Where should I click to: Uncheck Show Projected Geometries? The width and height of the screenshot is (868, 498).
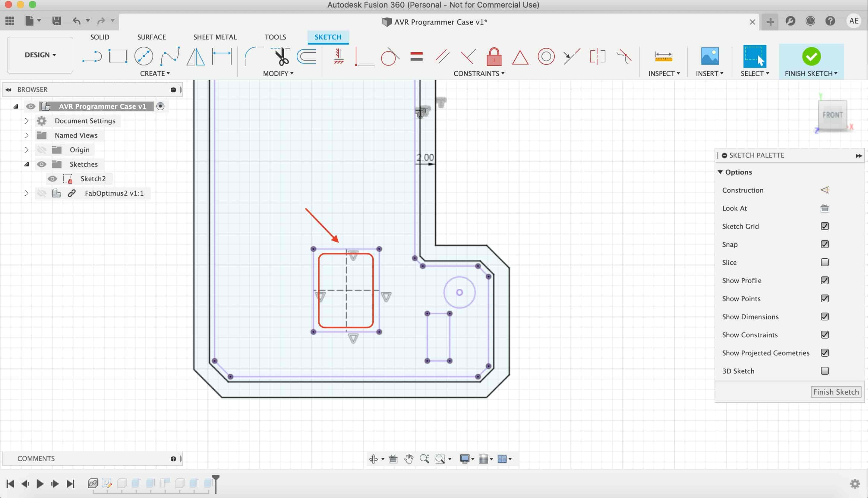(825, 353)
